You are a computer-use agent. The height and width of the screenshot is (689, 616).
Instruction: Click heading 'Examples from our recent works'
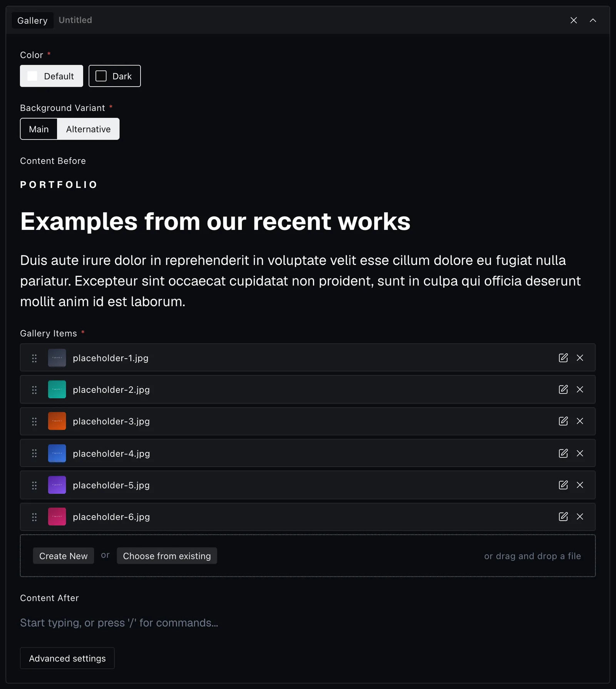point(215,221)
